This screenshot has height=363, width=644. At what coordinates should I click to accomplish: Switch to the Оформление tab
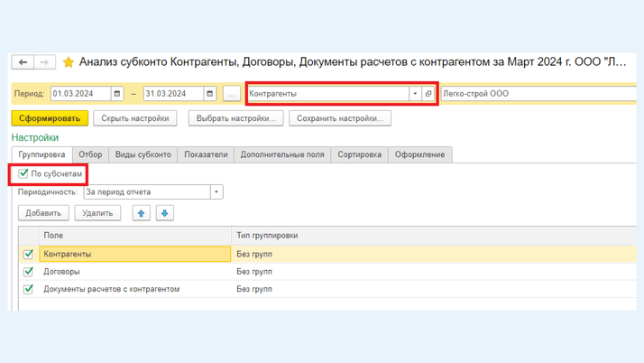pos(419,154)
